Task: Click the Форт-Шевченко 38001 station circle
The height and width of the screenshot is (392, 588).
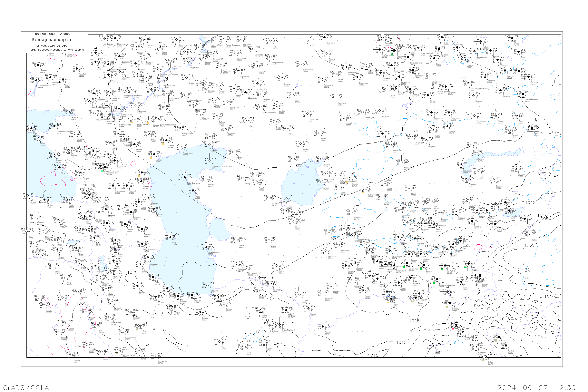Action: 185,178
